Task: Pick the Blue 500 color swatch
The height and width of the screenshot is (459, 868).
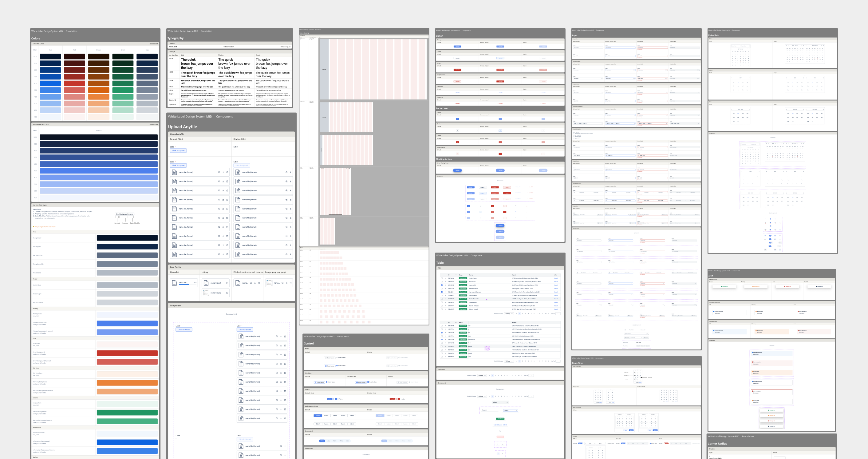Action: pos(50,90)
